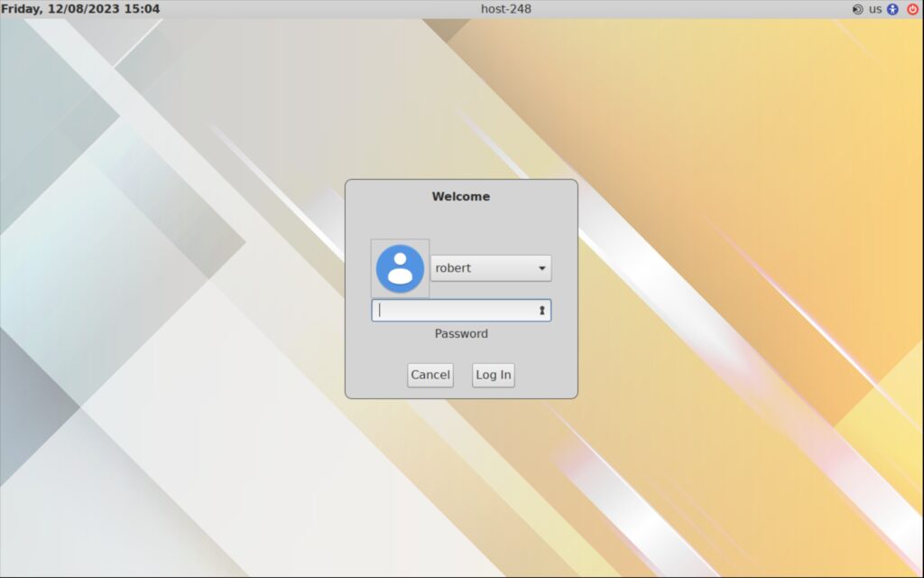Focus the password input field
The image size is (924, 578).
461,311
